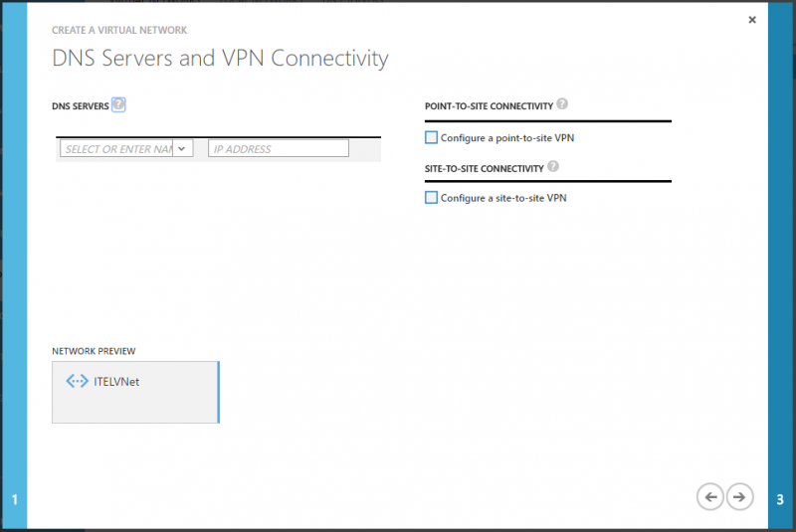Viewport: 796px width, 532px height.
Task: Show help for Site-to-Site Connectivity
Action: pos(553,166)
